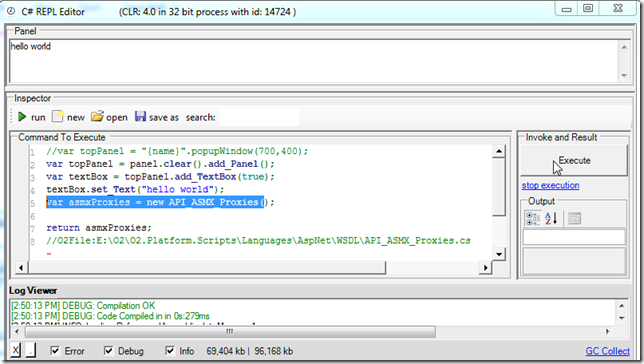Click the stop execution link

(550, 186)
